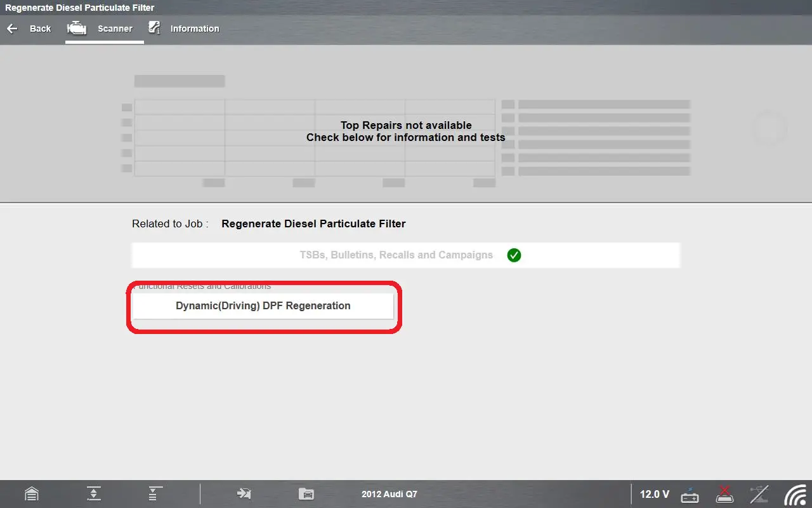Click the engine Scanner icon
Image resolution: width=812 pixels, height=508 pixels.
point(77,29)
